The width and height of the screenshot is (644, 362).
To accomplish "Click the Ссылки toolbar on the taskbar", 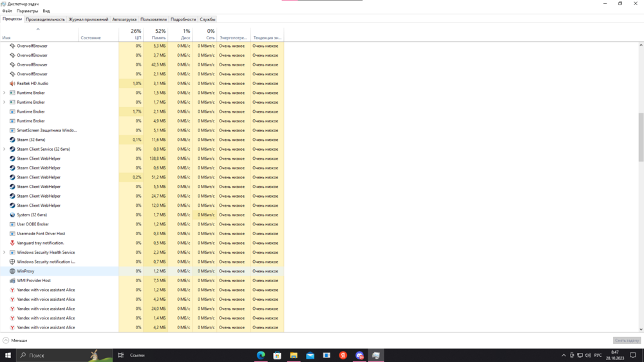I will [x=137, y=356].
